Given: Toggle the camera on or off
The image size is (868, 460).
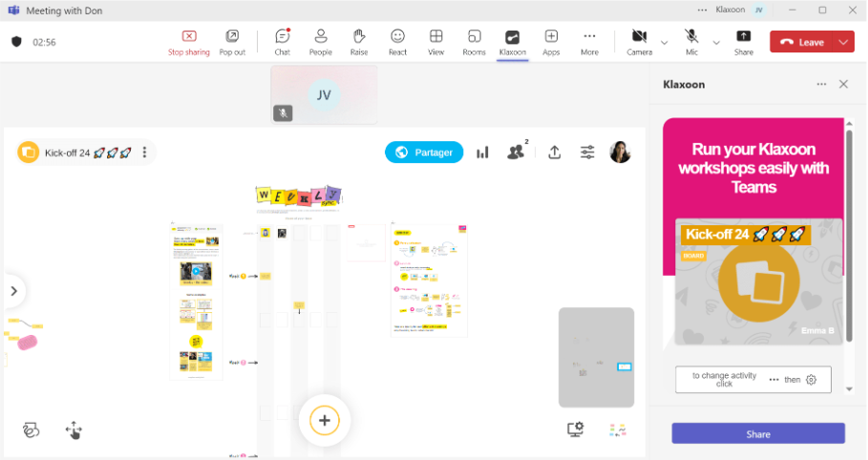Looking at the screenshot, I should pos(639,41).
